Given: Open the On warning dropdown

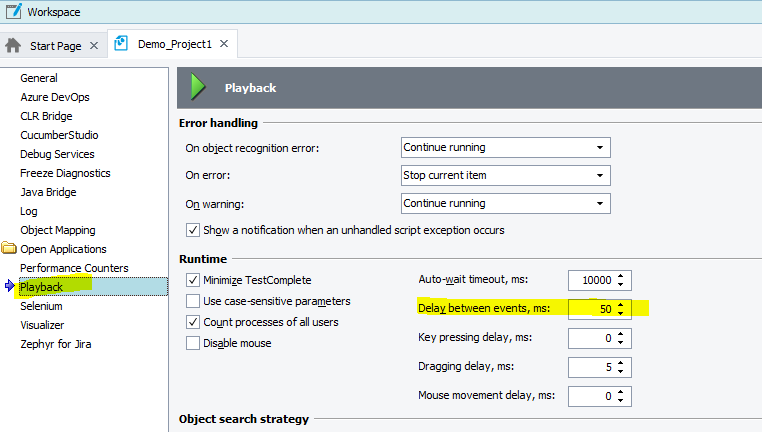Looking at the screenshot, I should (x=505, y=203).
